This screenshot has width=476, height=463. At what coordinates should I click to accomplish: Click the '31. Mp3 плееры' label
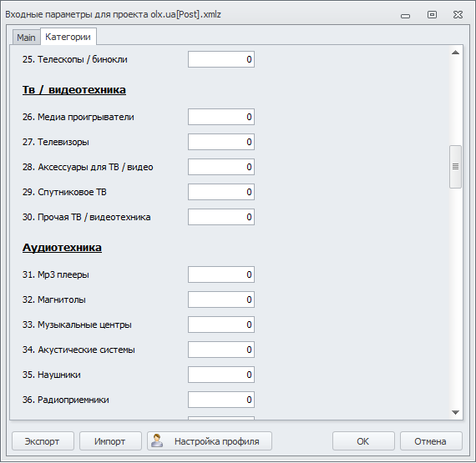point(56,274)
